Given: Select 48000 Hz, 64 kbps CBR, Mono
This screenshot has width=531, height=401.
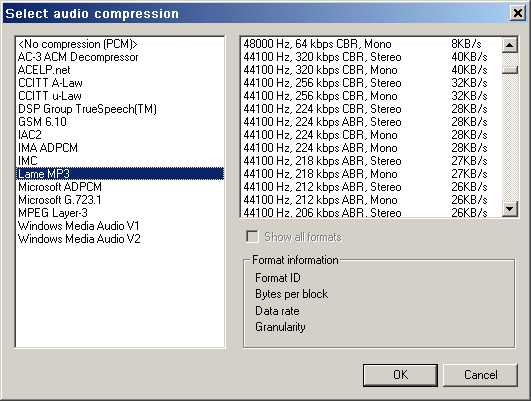Looking at the screenshot, I should pos(371,44).
